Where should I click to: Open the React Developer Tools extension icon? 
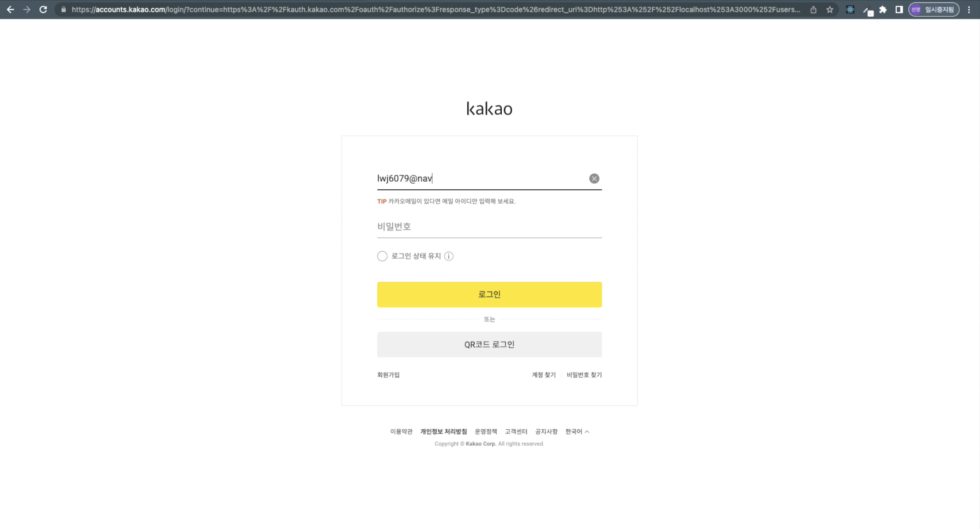point(849,9)
